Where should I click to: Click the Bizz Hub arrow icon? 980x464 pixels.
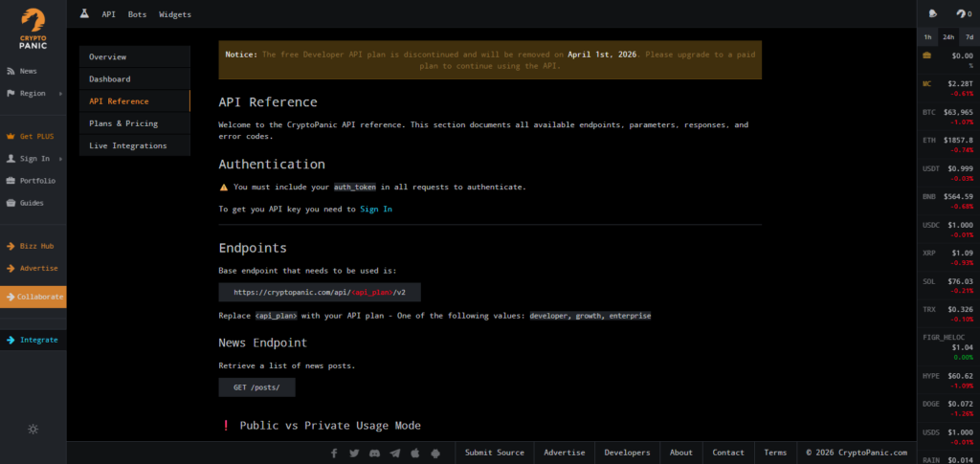[x=11, y=246]
